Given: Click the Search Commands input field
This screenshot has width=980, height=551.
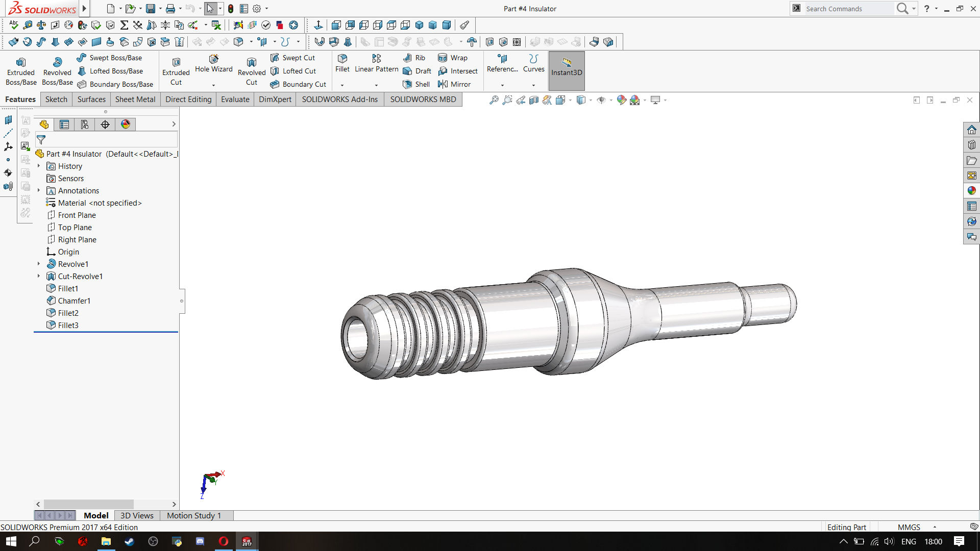Looking at the screenshot, I should coord(847,9).
